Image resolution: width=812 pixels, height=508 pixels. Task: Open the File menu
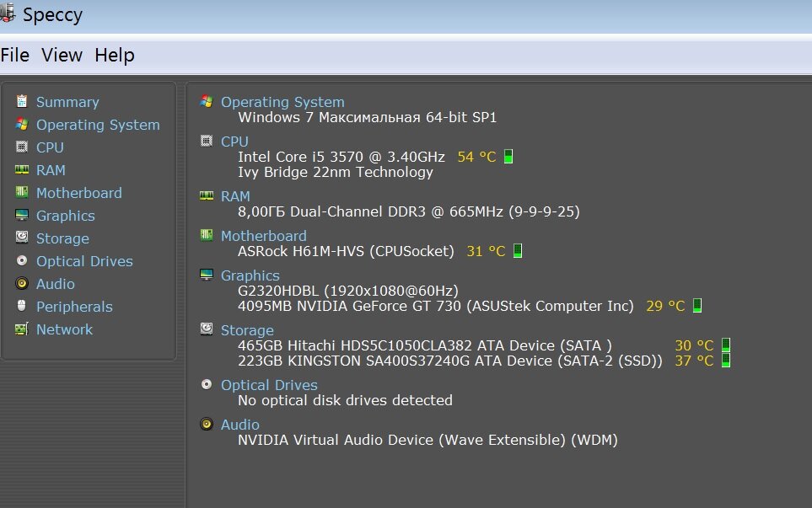click(15, 55)
